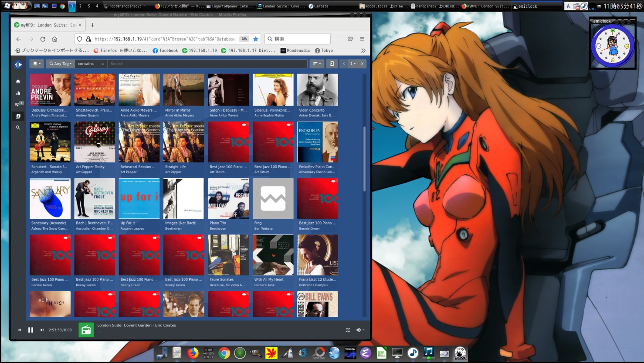Open the browse view layers dropdown
Image resolution: width=644 pixels, height=363 pixels.
point(37,64)
